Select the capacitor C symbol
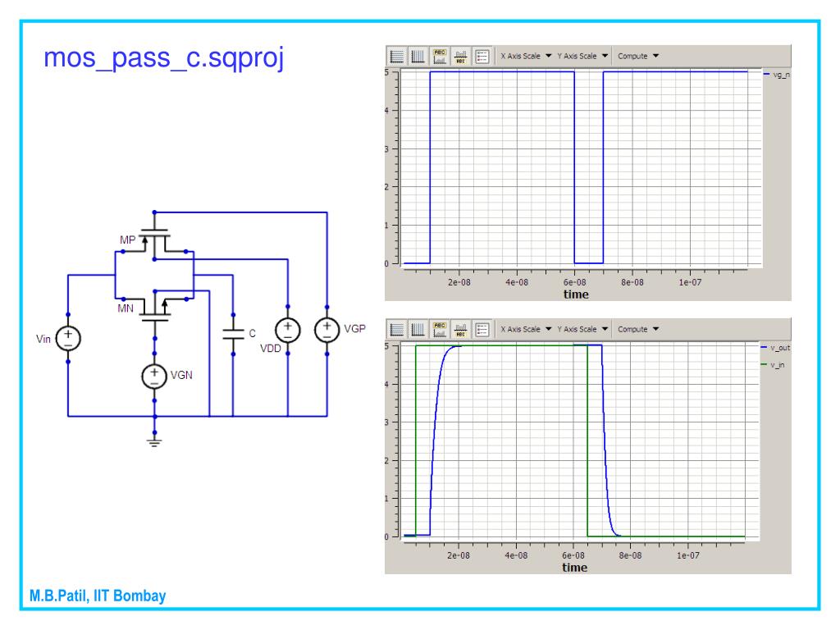Viewport: 840px width, 630px height. [x=233, y=335]
